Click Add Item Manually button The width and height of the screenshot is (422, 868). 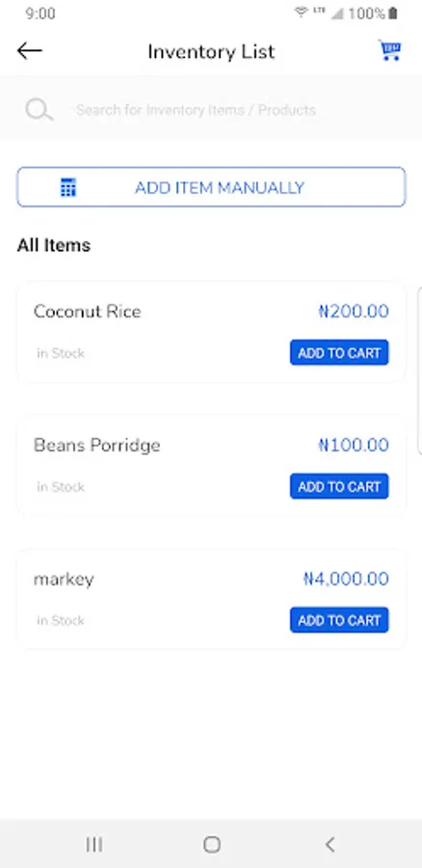click(211, 187)
